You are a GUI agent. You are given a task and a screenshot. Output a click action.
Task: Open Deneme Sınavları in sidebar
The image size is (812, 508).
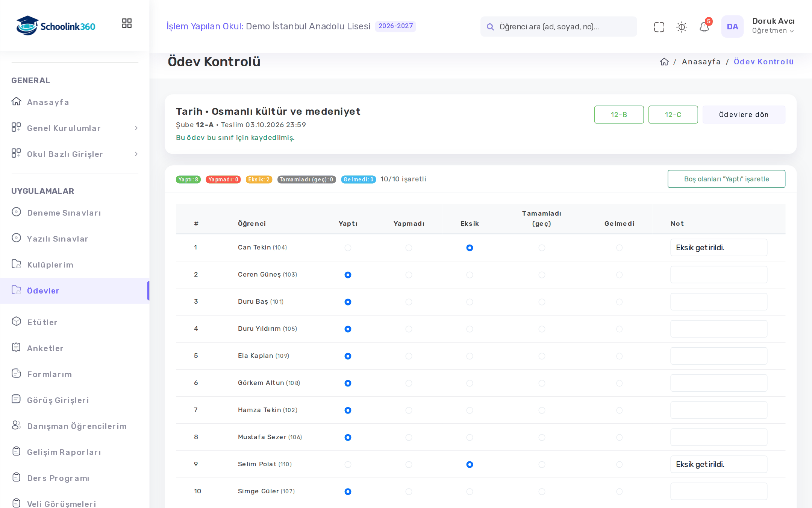64,213
